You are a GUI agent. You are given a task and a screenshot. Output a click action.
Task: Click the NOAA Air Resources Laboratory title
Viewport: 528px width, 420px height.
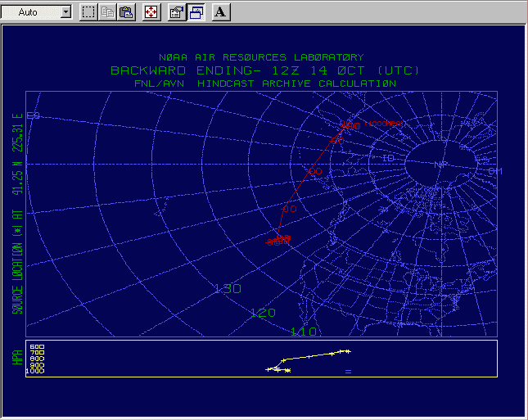pyautogui.click(x=261, y=57)
